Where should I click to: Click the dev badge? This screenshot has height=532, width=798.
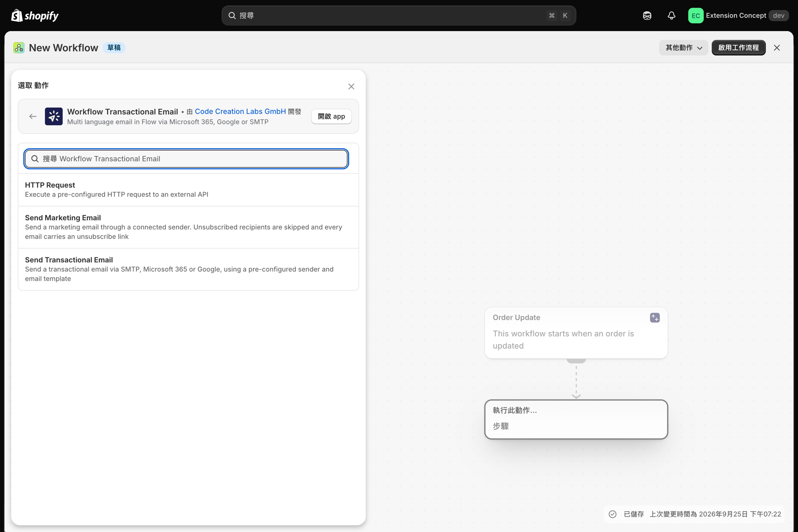[778, 15]
